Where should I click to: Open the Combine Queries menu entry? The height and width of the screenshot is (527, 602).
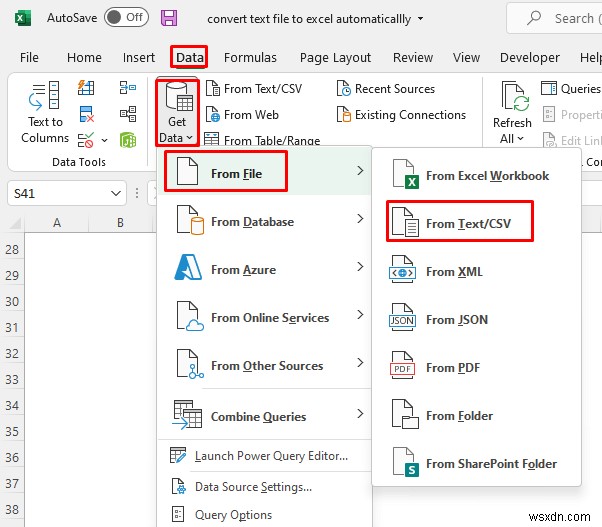pos(265,416)
